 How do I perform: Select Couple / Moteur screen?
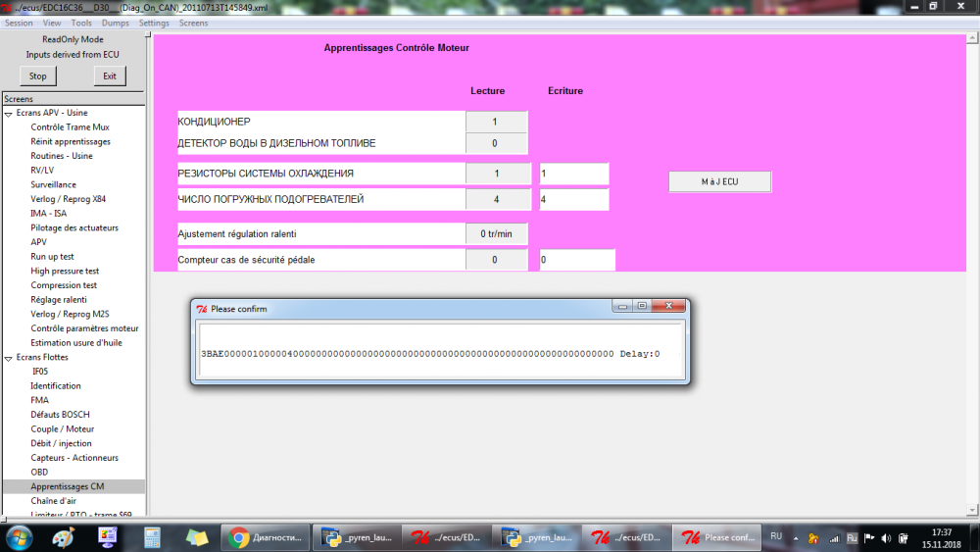tap(63, 428)
